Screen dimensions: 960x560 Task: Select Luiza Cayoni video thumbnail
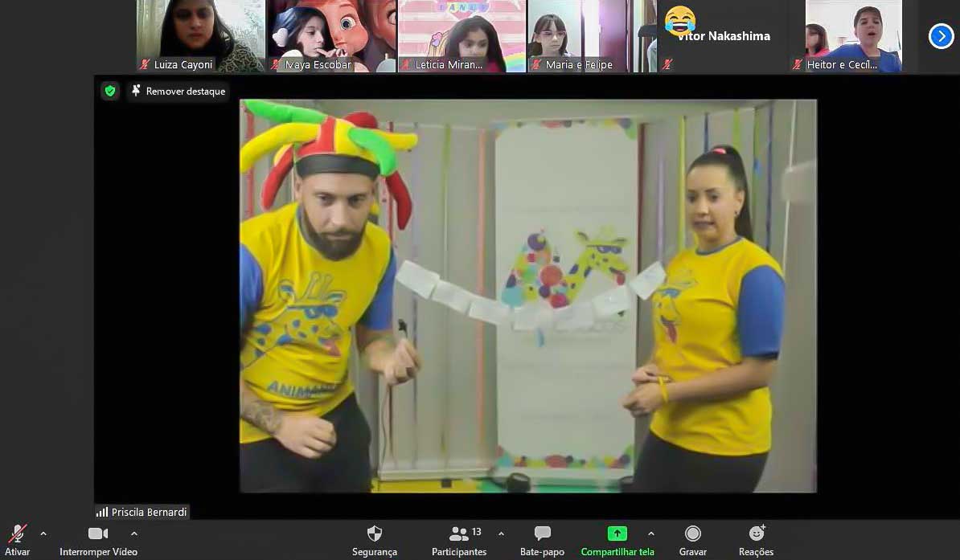[201, 36]
